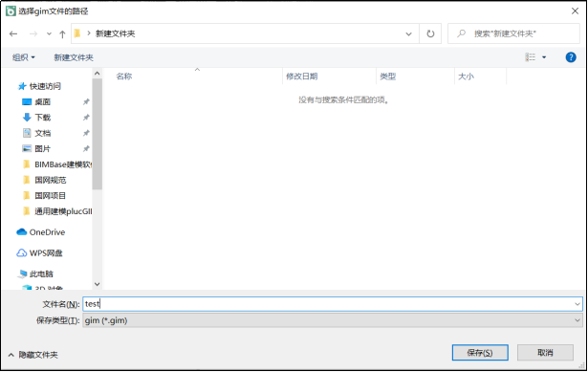Go back with the left arrow
This screenshot has height=372, width=588.
pyautogui.click(x=13, y=33)
